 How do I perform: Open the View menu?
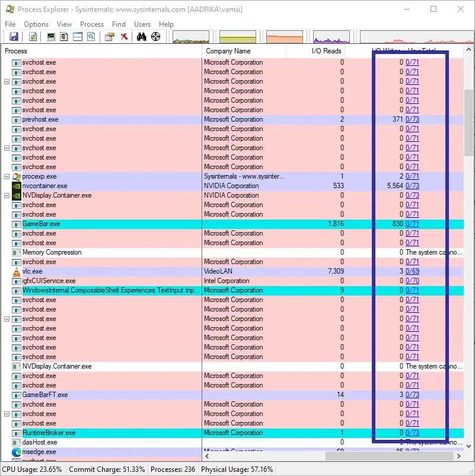point(64,24)
